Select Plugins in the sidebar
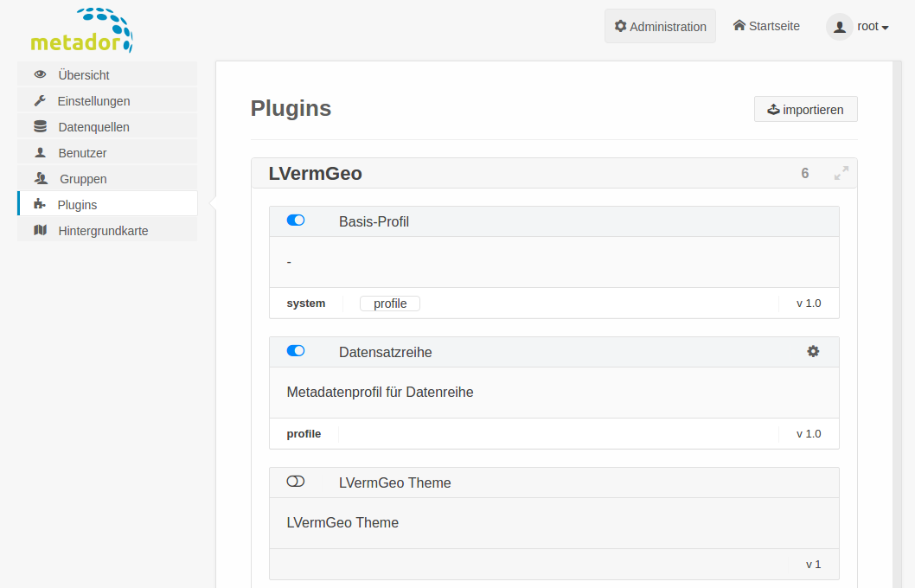Screen dimensions: 915x588 click(107, 204)
